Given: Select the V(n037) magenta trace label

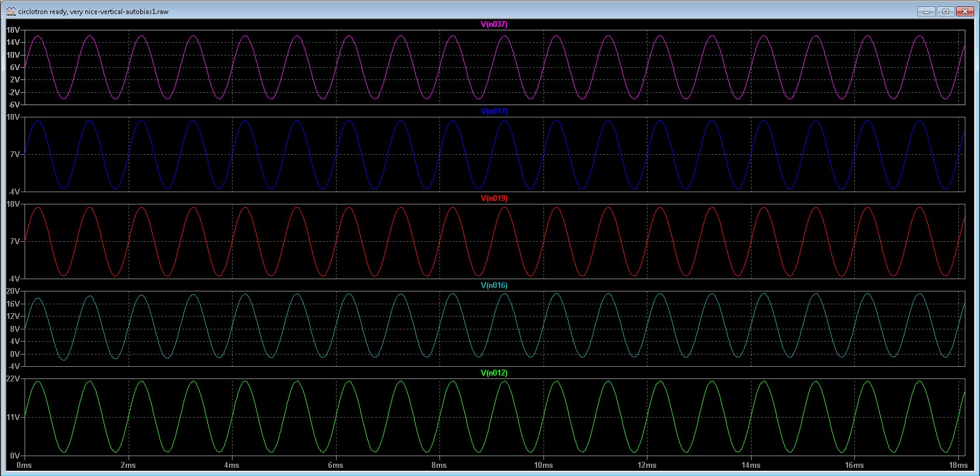Looking at the screenshot, I should [494, 24].
